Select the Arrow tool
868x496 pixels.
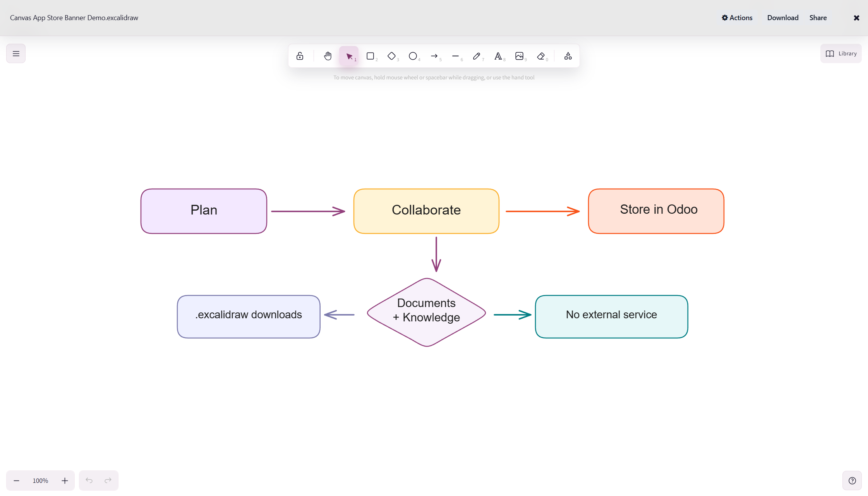[434, 56]
